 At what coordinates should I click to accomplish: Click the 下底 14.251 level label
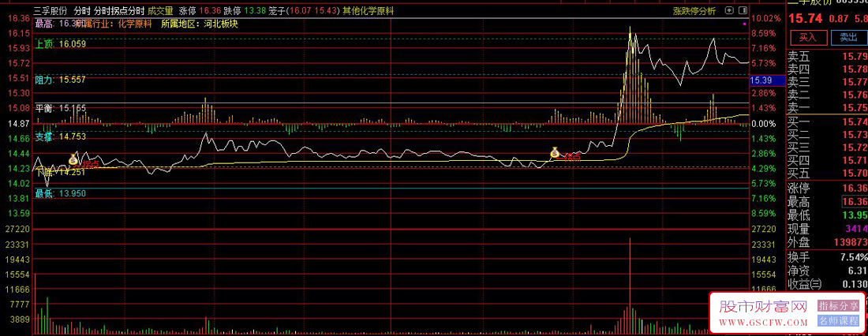[60, 172]
